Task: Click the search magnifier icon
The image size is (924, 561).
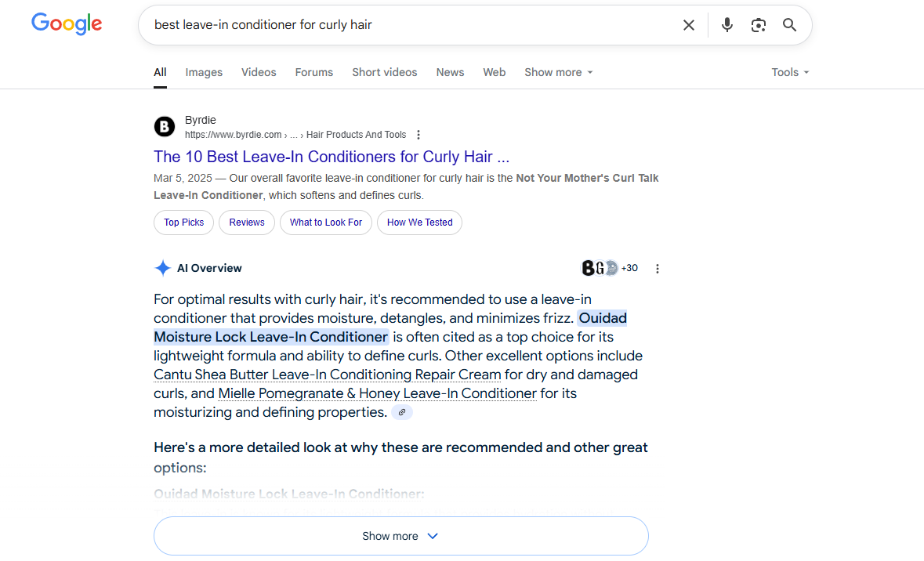Action: [x=789, y=24]
